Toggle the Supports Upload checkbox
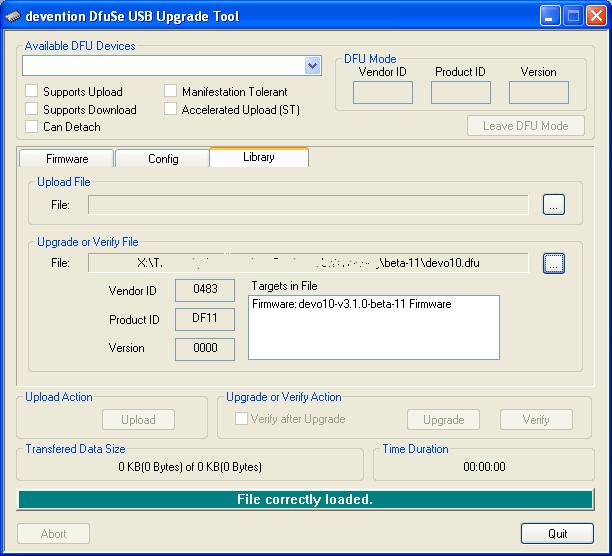612x556 pixels. coord(31,91)
